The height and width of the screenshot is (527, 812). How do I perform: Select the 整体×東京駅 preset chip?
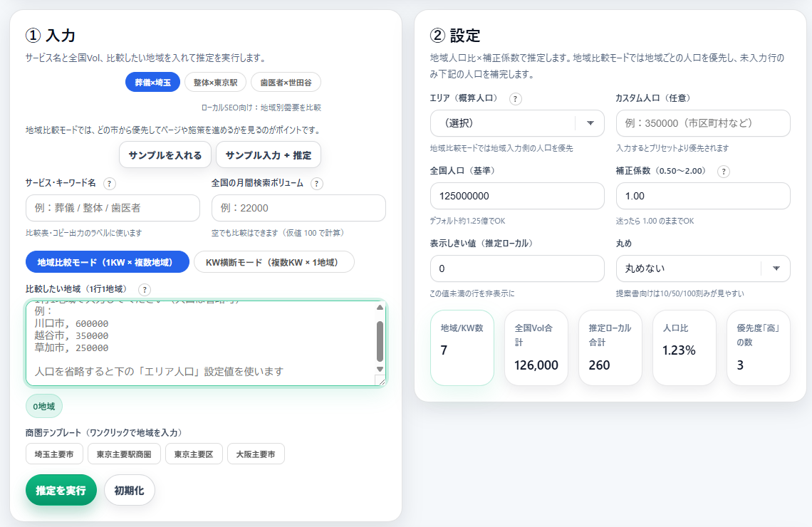(x=215, y=83)
